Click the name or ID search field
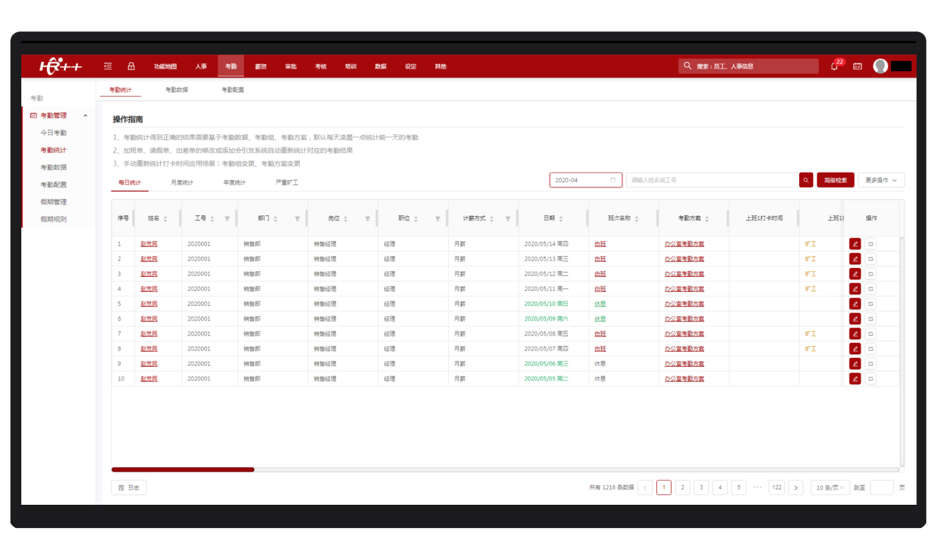 pos(712,180)
